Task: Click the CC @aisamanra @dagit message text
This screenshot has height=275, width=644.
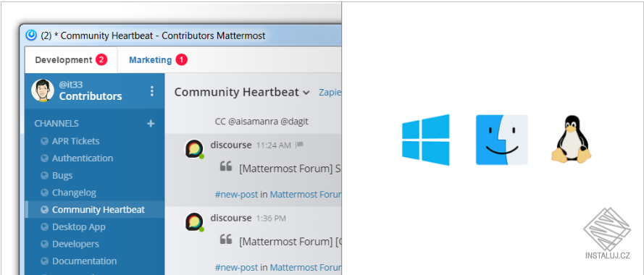Action: (262, 122)
